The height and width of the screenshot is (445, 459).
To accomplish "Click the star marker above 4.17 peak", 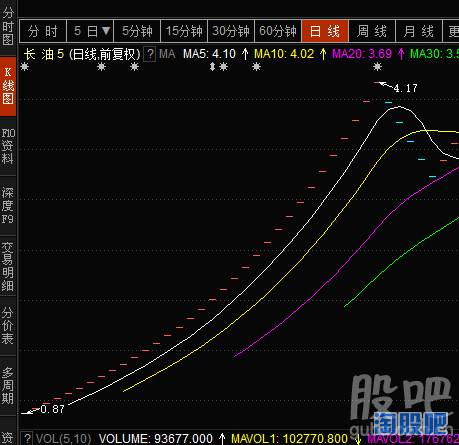I will [x=377, y=67].
